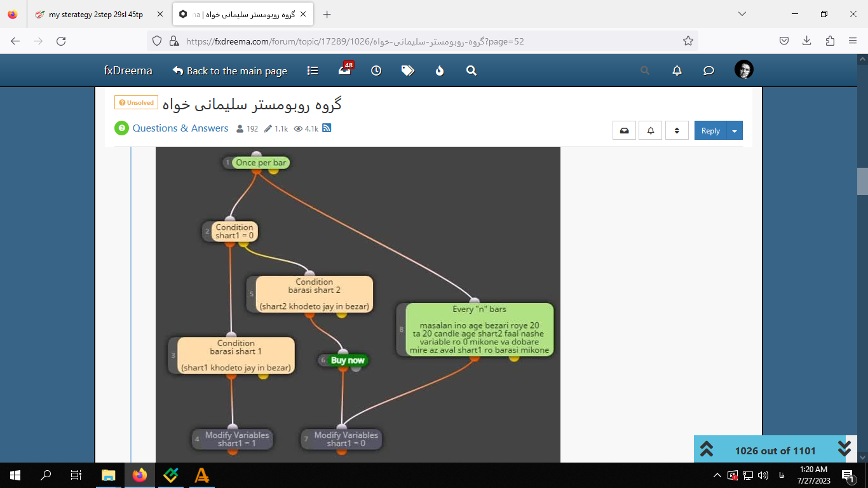Open the green-yellow app on taskbar
The height and width of the screenshot is (488, 868).
(x=171, y=475)
